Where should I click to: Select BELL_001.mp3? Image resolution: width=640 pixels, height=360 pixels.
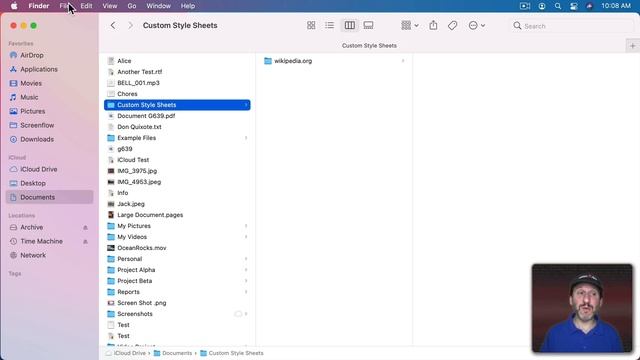pos(138,83)
